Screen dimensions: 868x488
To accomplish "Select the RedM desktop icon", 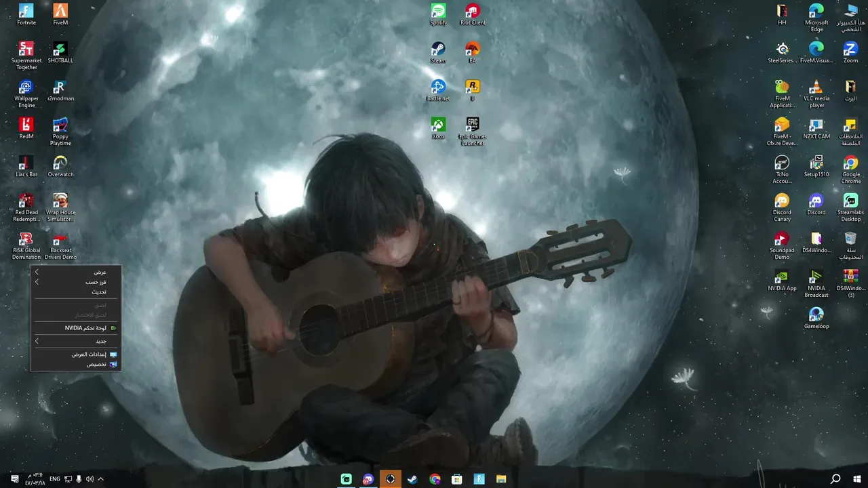I will coord(26,128).
